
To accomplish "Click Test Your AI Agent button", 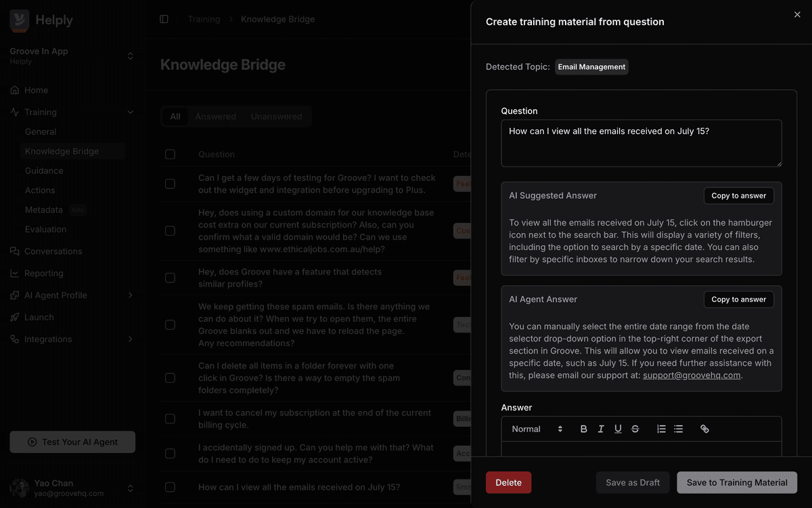I will coord(72,442).
